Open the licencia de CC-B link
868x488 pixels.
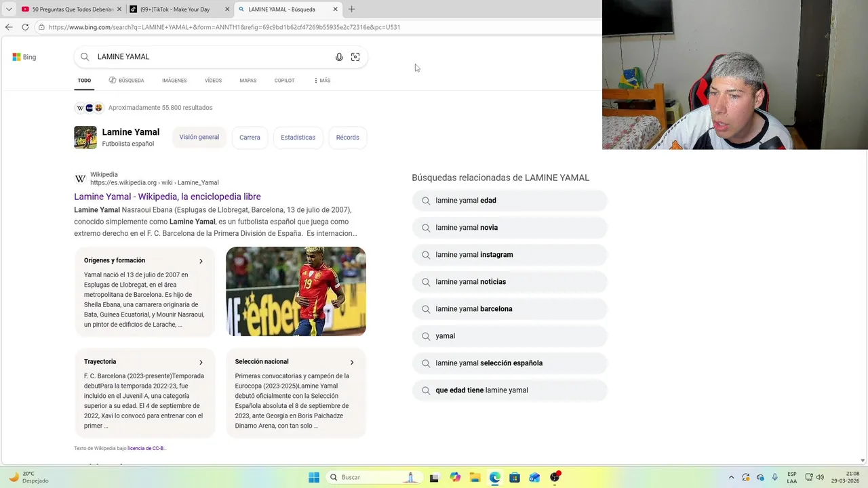pyautogui.click(x=146, y=448)
